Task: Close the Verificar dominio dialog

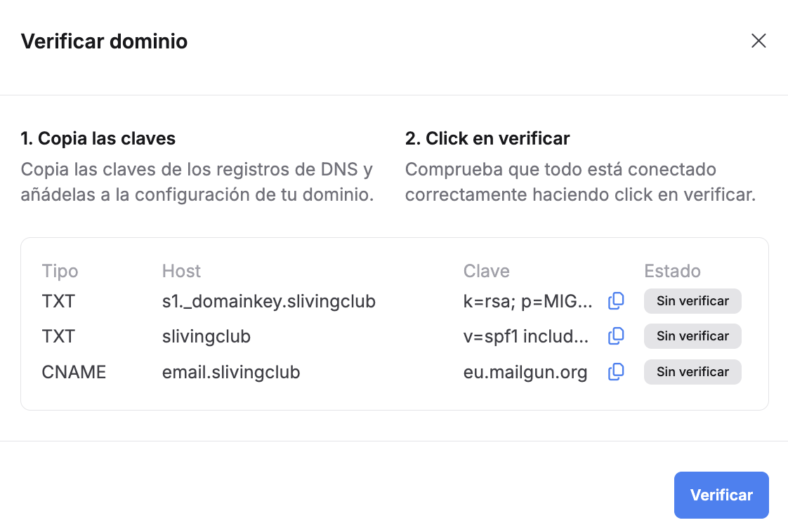Action: (x=759, y=41)
